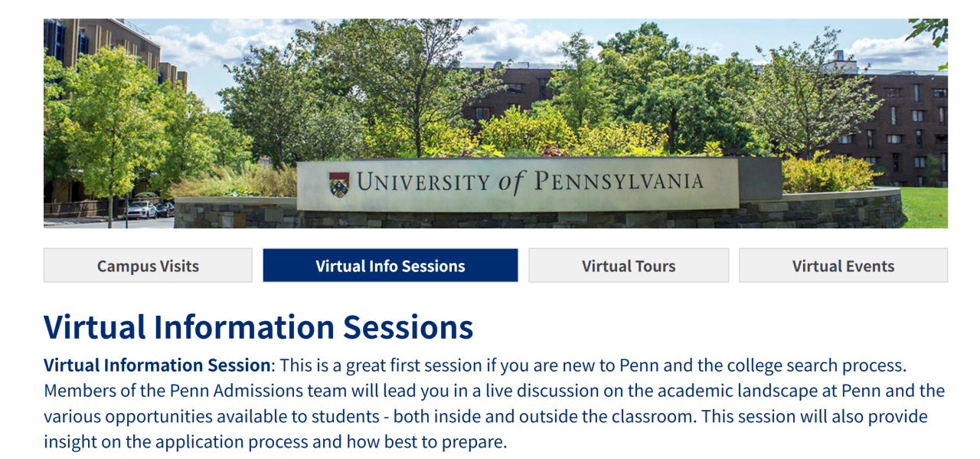Screen dimensions: 980x459
Task: Click the Penn shield crest on the sign
Action: pyautogui.click(x=338, y=184)
